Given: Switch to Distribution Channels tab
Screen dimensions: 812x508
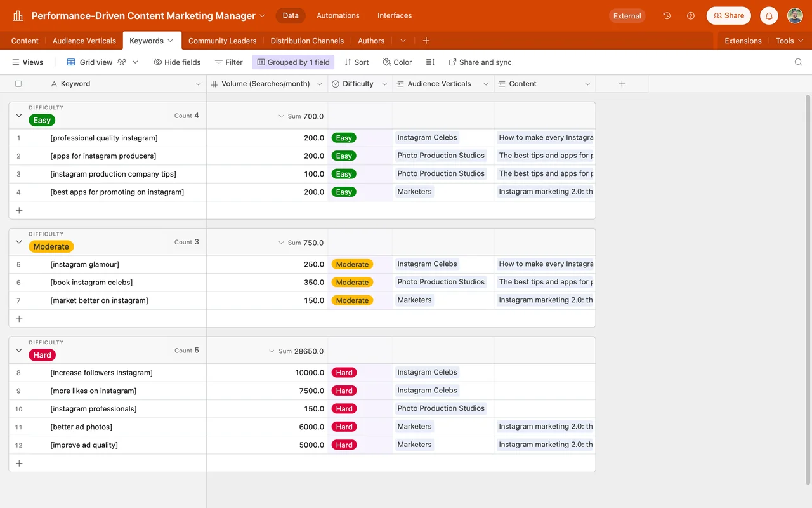Looking at the screenshot, I should click(x=307, y=41).
